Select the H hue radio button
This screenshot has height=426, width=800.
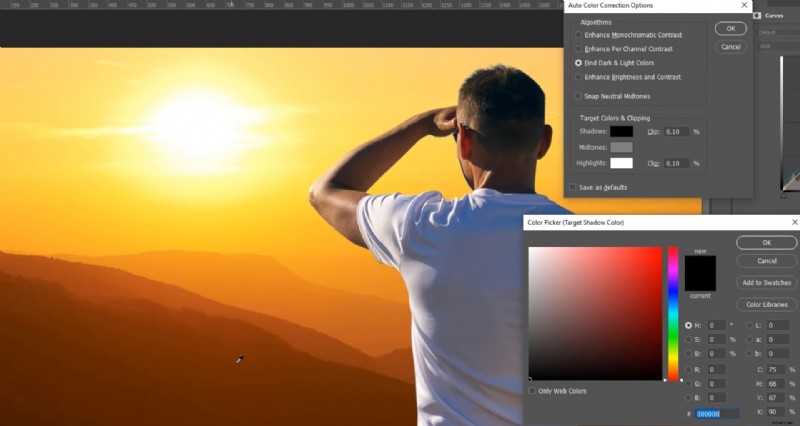click(689, 325)
